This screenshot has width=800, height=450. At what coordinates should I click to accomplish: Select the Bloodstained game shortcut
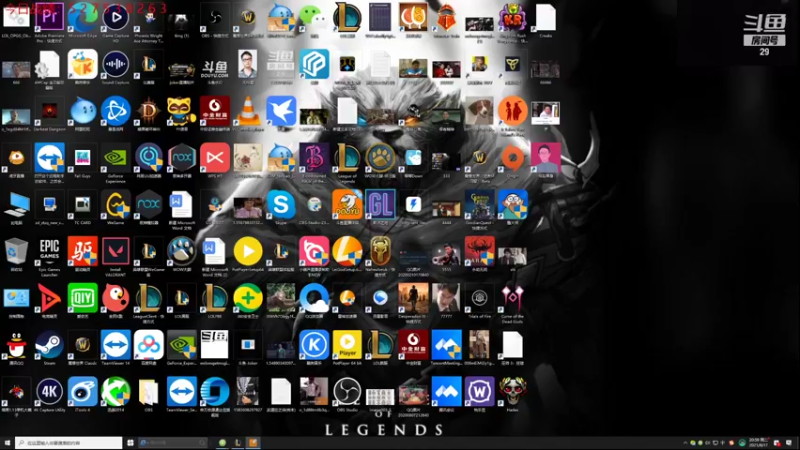(314, 158)
